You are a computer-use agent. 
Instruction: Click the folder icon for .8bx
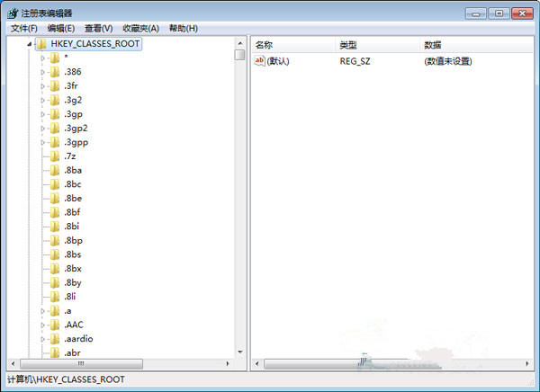(x=55, y=269)
